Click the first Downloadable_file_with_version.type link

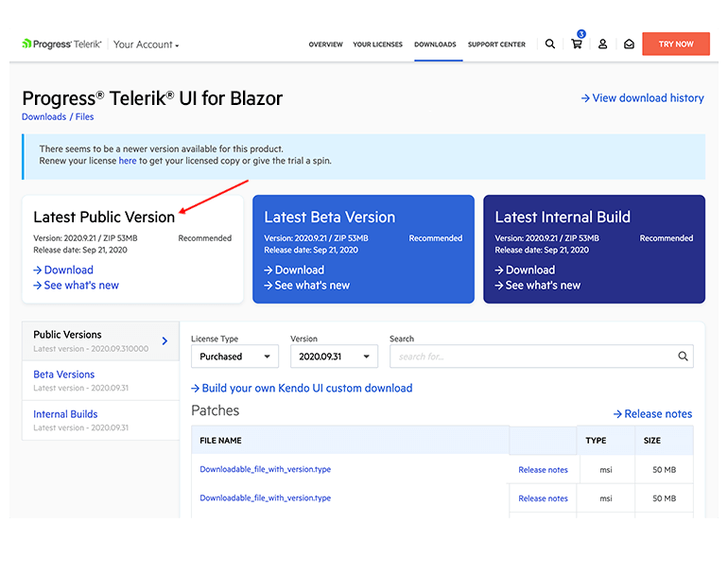tap(265, 469)
